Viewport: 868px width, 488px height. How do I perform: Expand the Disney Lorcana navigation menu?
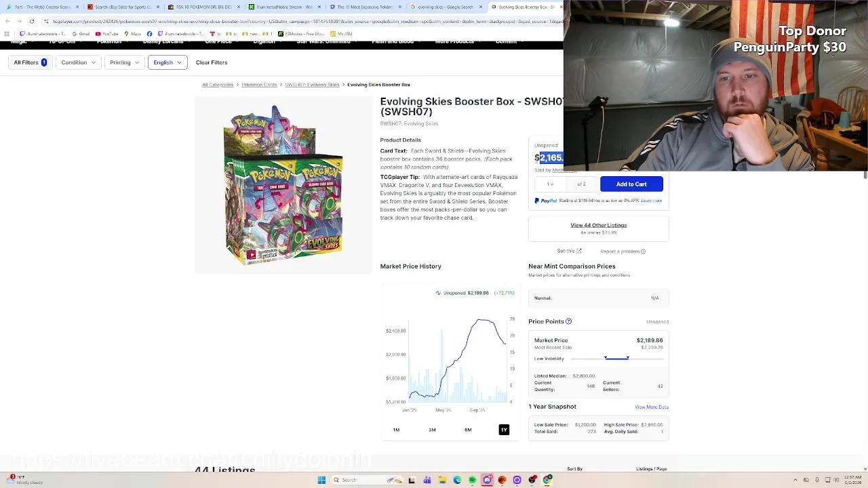pyautogui.click(x=166, y=42)
